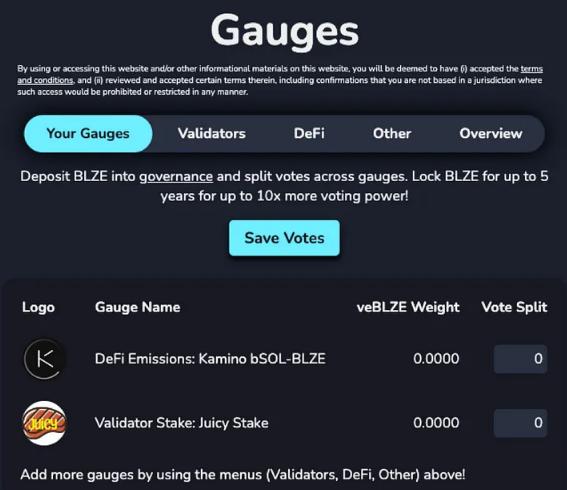Open the governance link
This screenshot has height=490, width=567.
point(176,176)
